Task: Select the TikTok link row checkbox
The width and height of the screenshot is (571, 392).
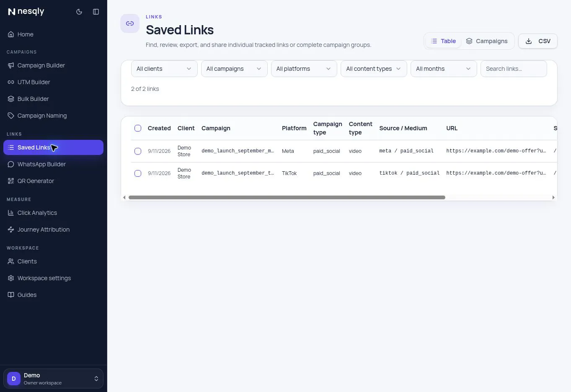Action: click(138, 173)
